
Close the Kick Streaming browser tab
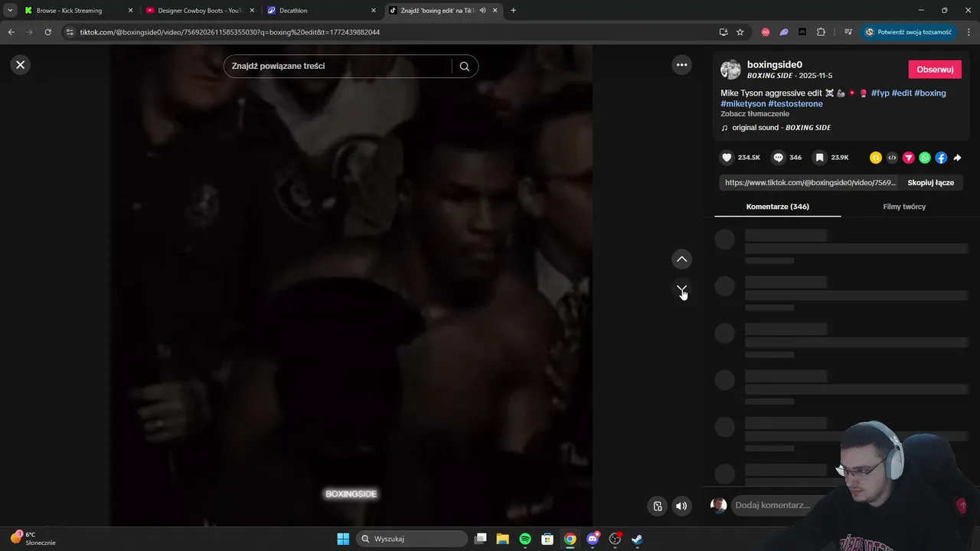(130, 11)
